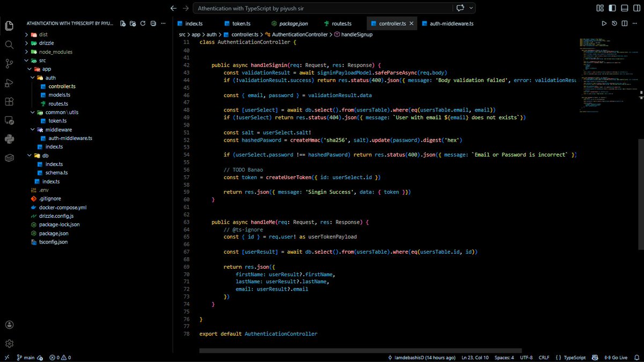This screenshot has height=362, width=644.
Task: Open the Source Control view
Action: pos(9,64)
